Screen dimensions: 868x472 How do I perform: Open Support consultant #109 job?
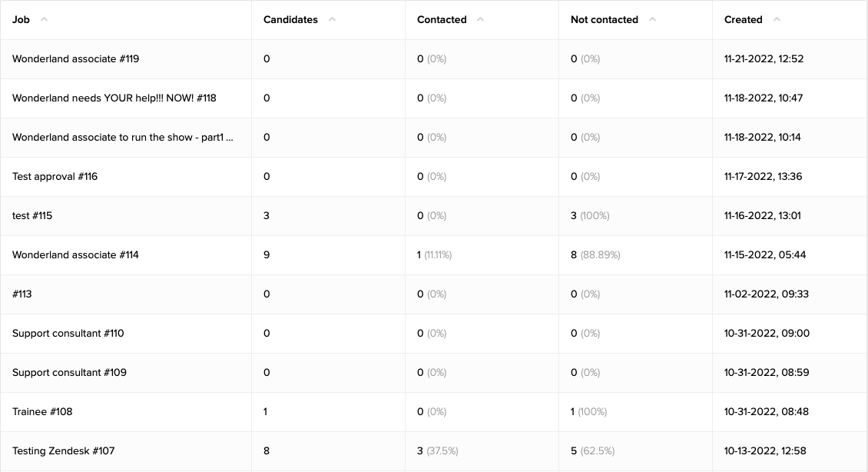(x=68, y=373)
